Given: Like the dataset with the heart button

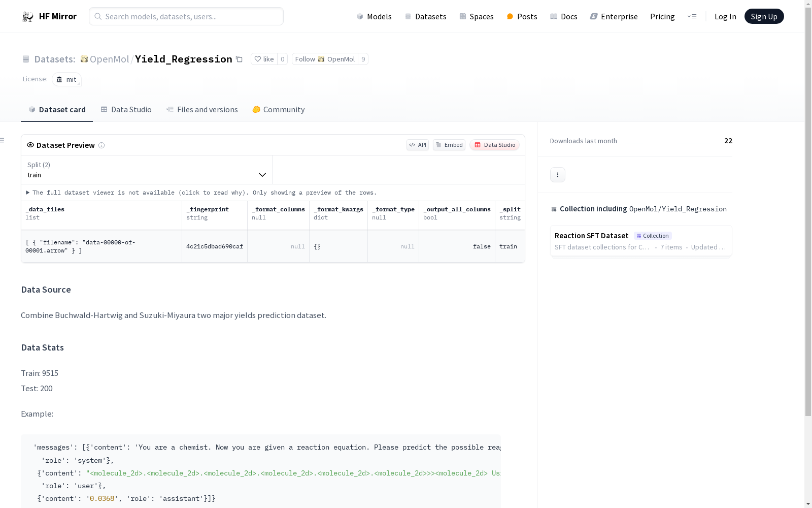Looking at the screenshot, I should tap(264, 59).
